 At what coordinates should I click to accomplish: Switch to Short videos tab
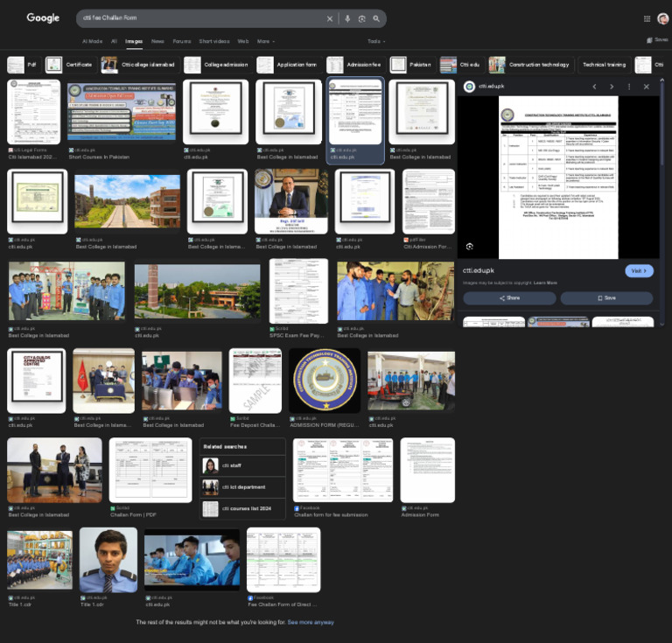pos(214,41)
